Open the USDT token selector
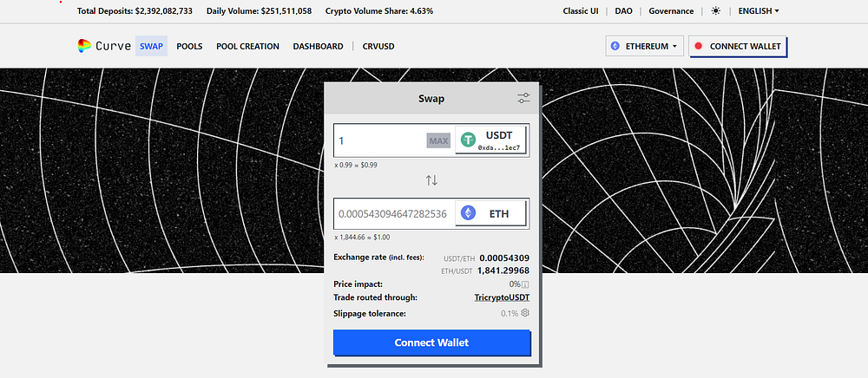Image resolution: width=868 pixels, height=378 pixels. pyautogui.click(x=490, y=140)
